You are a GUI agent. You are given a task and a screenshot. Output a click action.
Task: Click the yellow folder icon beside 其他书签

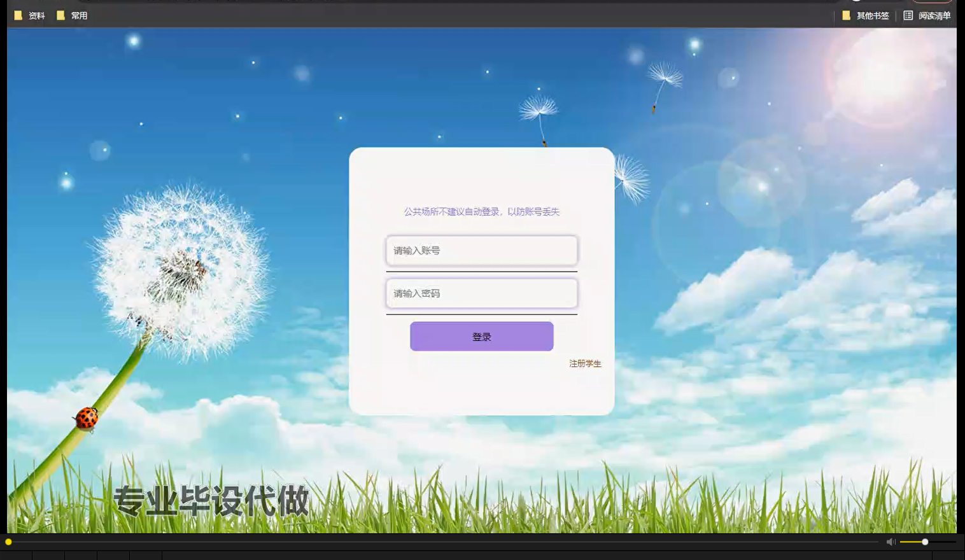(846, 15)
